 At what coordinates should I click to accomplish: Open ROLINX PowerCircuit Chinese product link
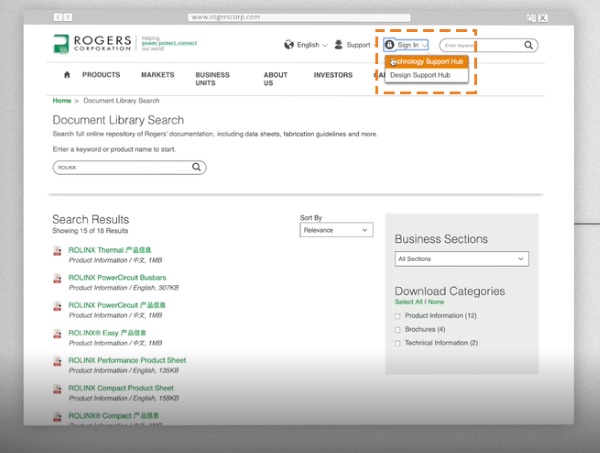117,305
